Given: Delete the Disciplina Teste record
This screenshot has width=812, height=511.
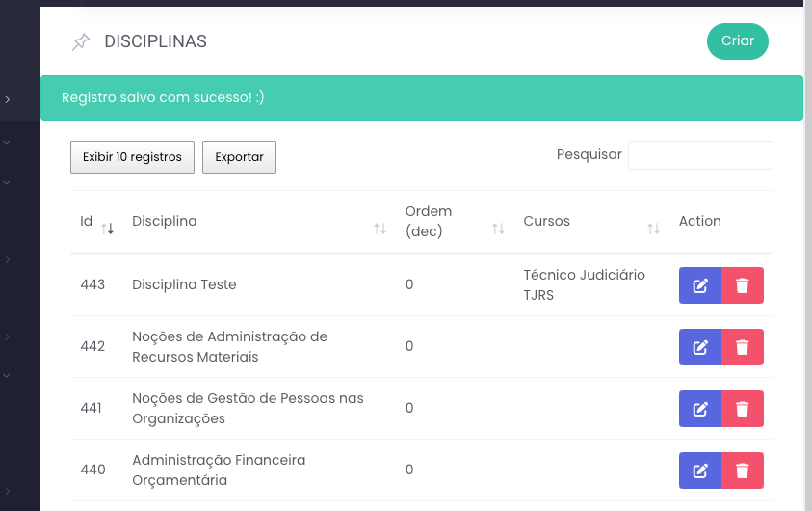Looking at the screenshot, I should [x=743, y=285].
